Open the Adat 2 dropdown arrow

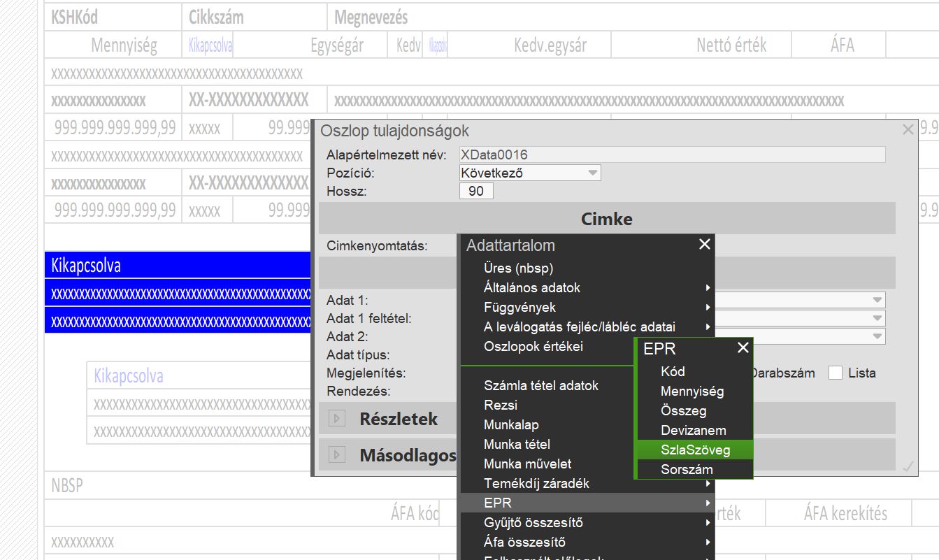[877, 336]
